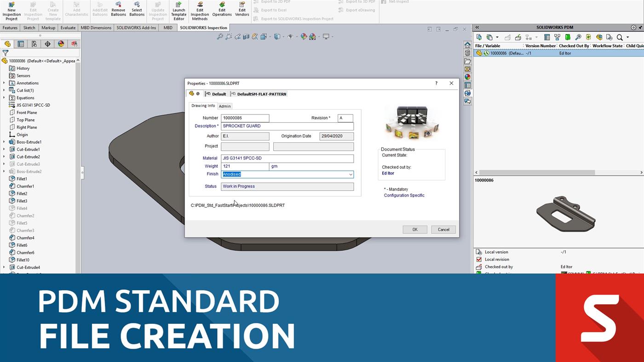Click the search magnifier in the PDM panel
Screen dimensions: 644x362
(620, 37)
